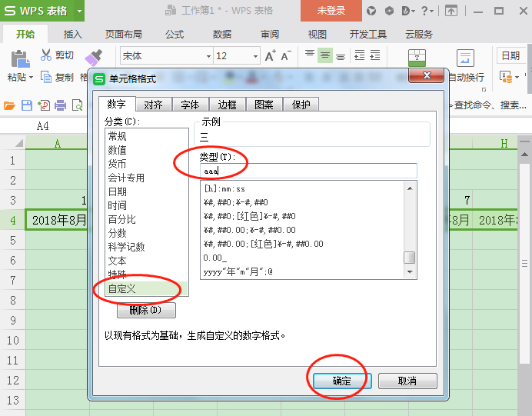The image size is (532, 416).
Task: Switch to the 对齐 tab in dialog
Action: (153, 105)
